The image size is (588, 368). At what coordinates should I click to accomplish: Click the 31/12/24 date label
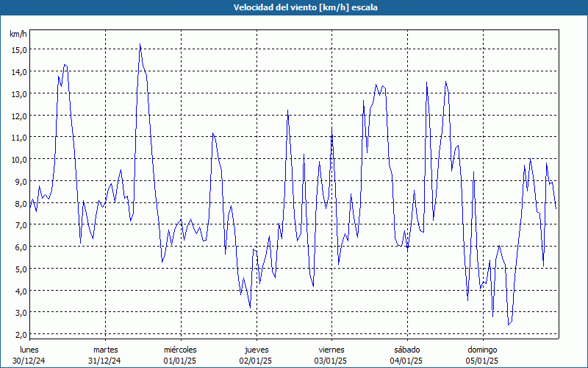pyautogui.click(x=104, y=361)
